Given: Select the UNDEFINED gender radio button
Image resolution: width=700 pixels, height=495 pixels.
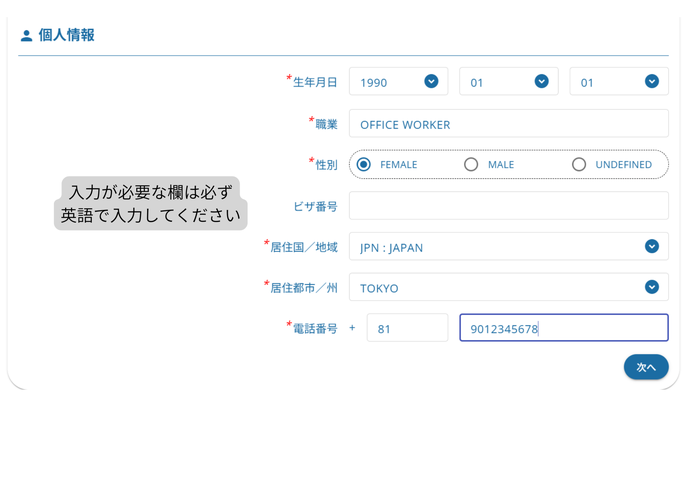Looking at the screenshot, I should [x=579, y=164].
